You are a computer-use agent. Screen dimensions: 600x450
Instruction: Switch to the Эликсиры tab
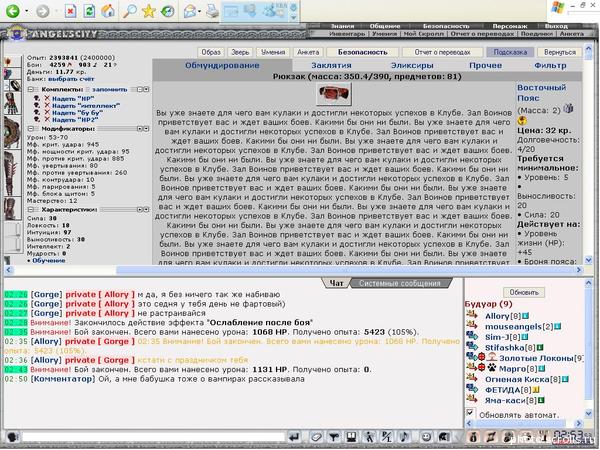412,65
